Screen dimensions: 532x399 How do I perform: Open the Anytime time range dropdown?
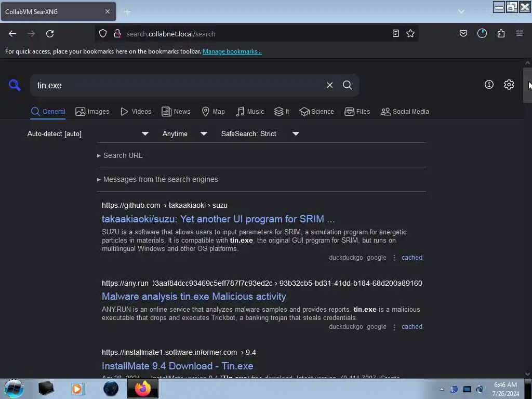click(x=185, y=134)
